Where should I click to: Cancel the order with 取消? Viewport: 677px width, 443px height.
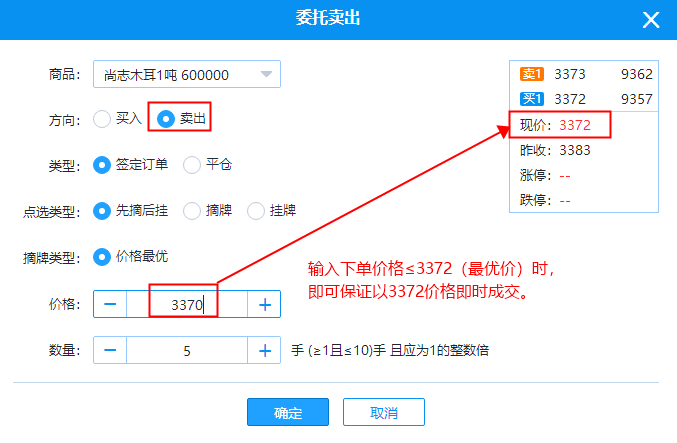tap(384, 412)
